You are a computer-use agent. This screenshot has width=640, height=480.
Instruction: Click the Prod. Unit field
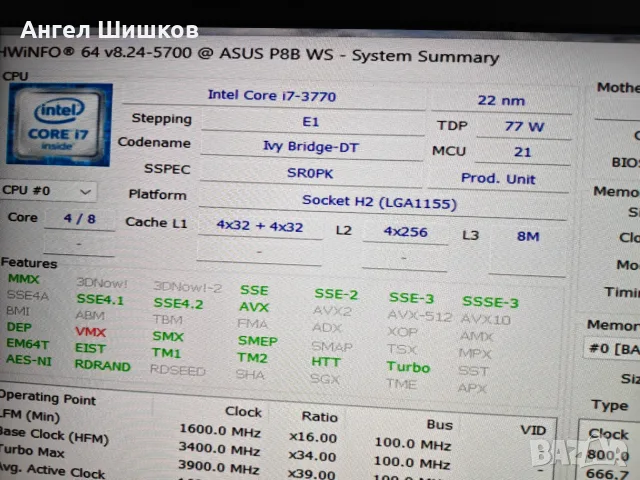pos(498,179)
